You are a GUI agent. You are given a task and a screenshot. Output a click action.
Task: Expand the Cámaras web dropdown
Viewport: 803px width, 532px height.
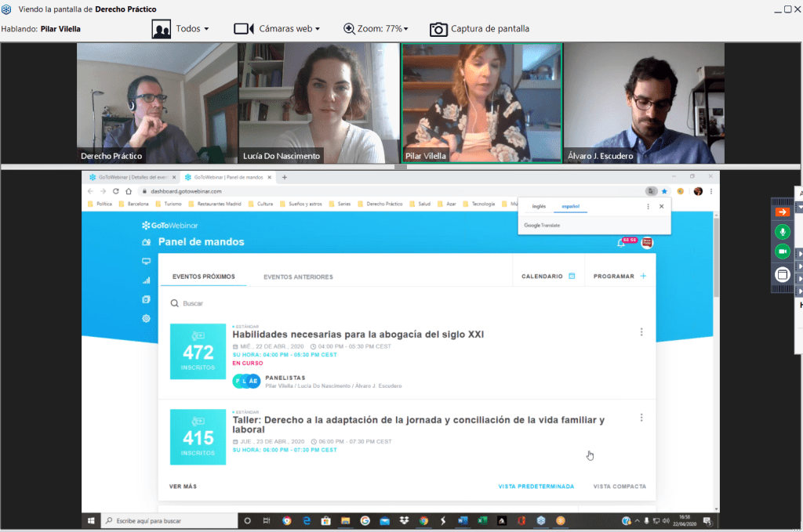pyautogui.click(x=277, y=29)
